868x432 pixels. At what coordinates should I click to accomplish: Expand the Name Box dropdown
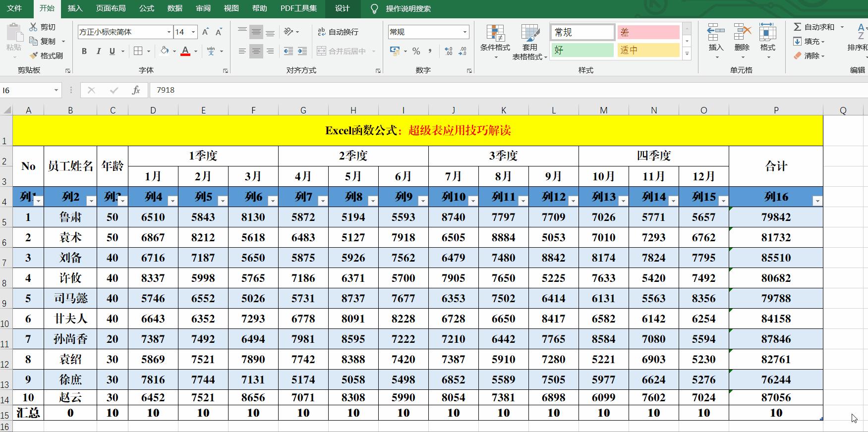point(56,90)
